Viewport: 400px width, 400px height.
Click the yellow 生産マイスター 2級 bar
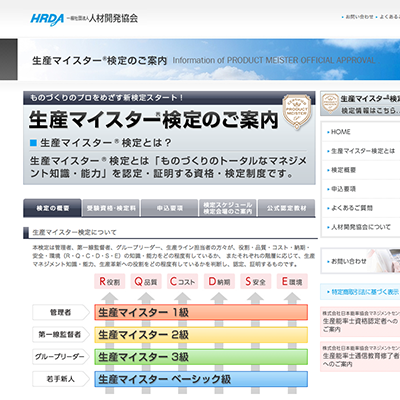(x=201, y=335)
